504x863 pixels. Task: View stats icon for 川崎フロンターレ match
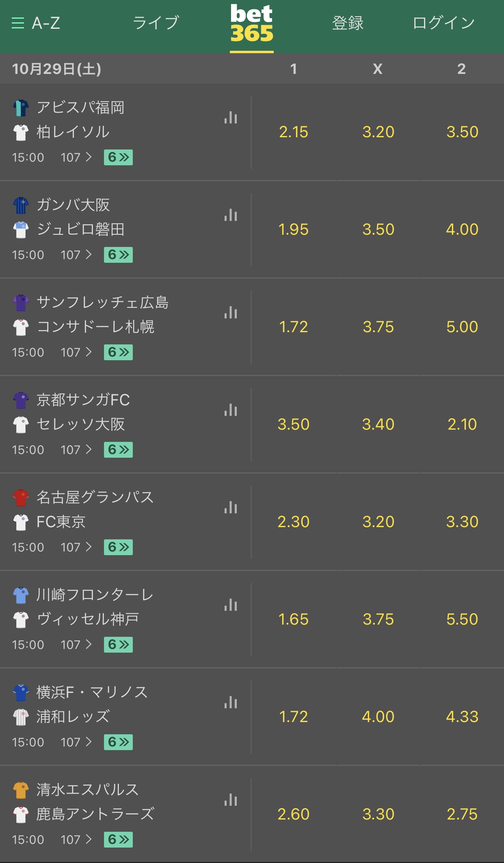coord(231,605)
